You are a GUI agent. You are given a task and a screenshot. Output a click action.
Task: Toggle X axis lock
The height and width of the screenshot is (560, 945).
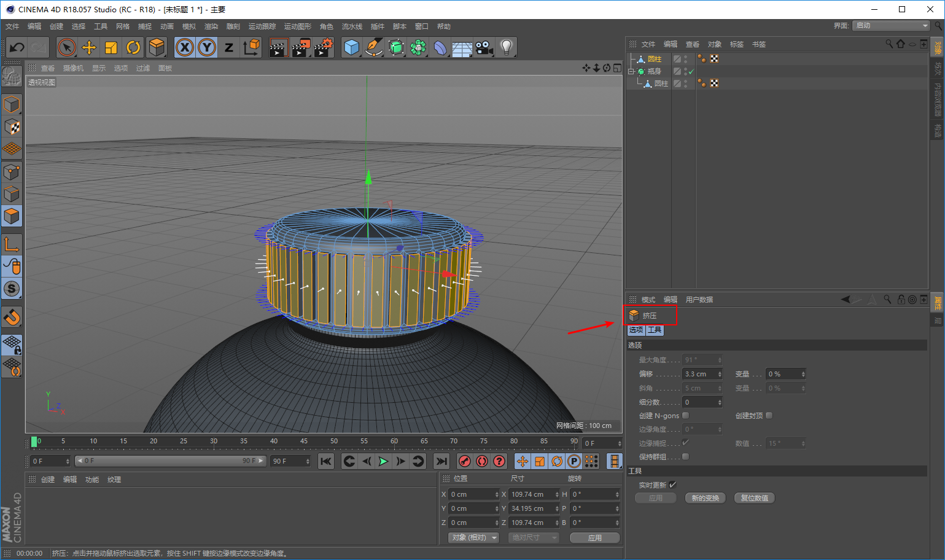(185, 47)
